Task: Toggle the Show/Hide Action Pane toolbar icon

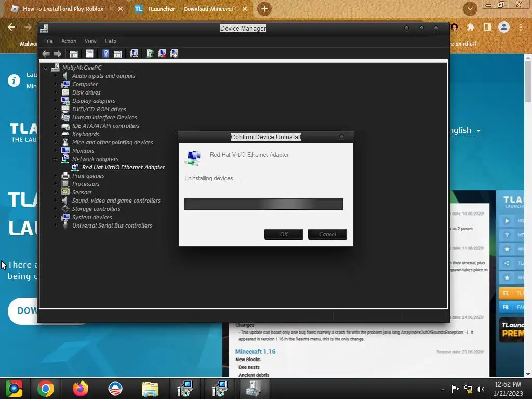Action: pyautogui.click(x=118, y=54)
